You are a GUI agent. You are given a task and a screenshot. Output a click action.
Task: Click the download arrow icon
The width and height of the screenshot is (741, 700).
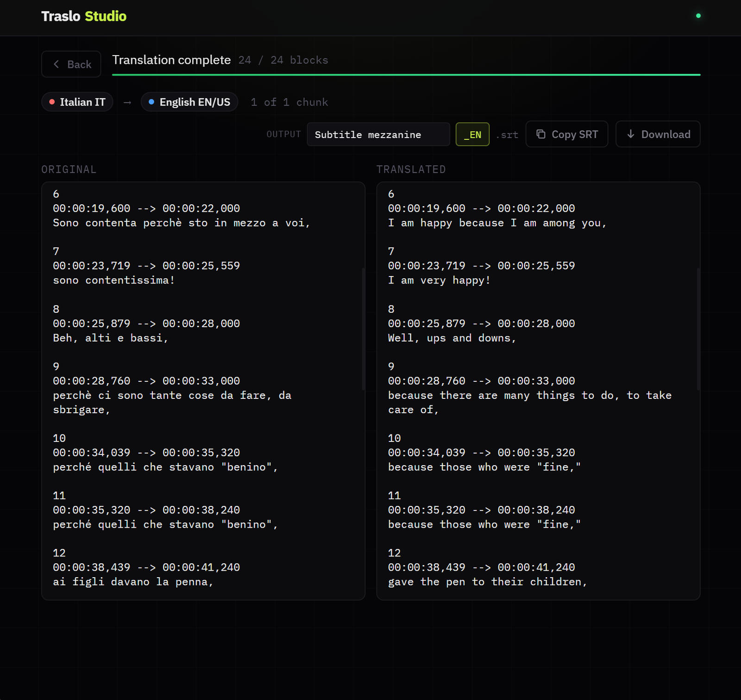pyautogui.click(x=631, y=134)
